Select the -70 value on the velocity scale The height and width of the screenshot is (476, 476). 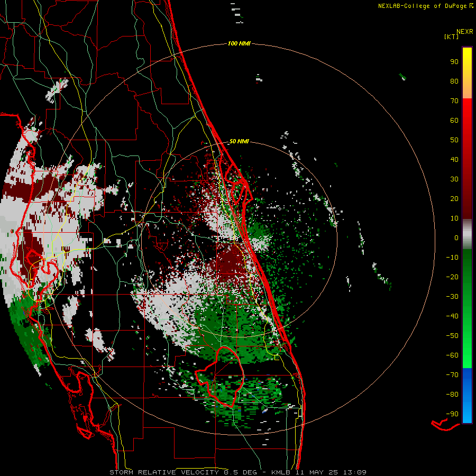(452, 375)
